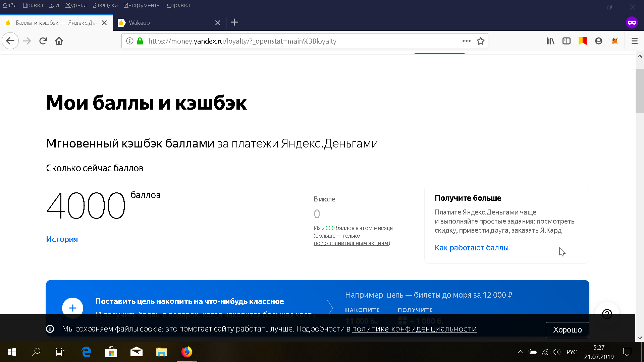Click the forward navigation arrow
Viewport: 644px width, 362px height.
[x=27, y=41]
